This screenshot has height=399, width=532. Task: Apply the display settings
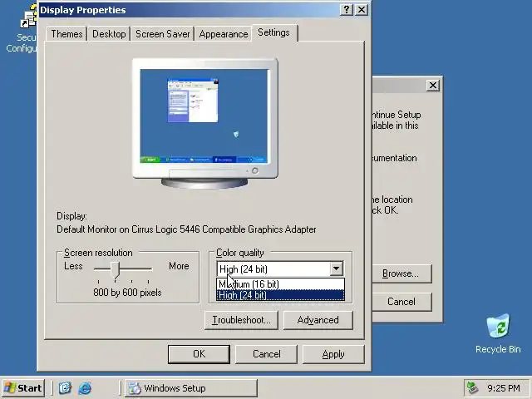[333, 354]
